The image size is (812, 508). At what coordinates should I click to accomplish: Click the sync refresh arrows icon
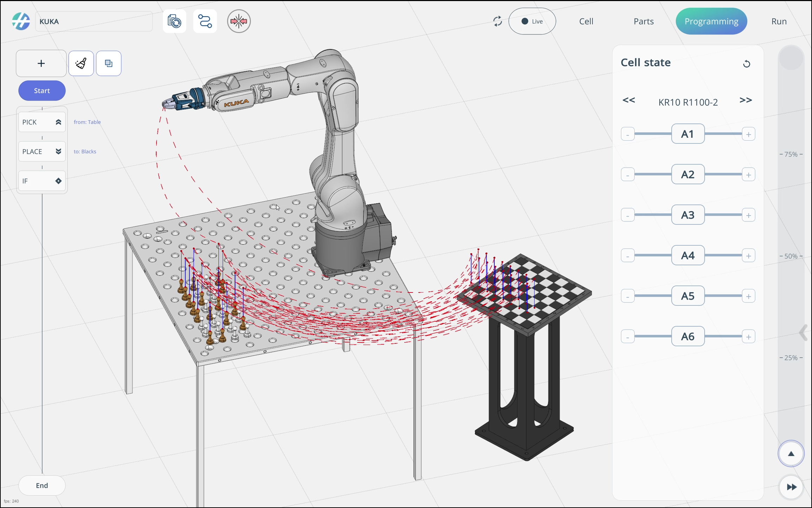[497, 21]
